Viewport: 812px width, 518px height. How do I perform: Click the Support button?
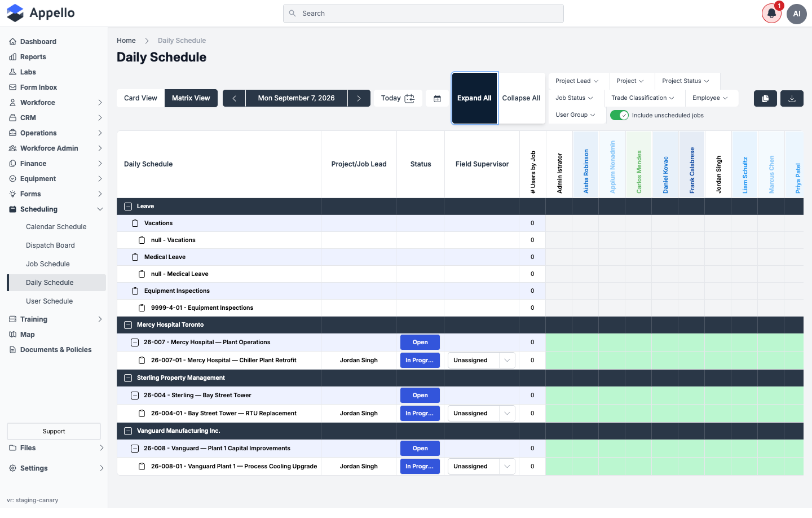(54, 432)
